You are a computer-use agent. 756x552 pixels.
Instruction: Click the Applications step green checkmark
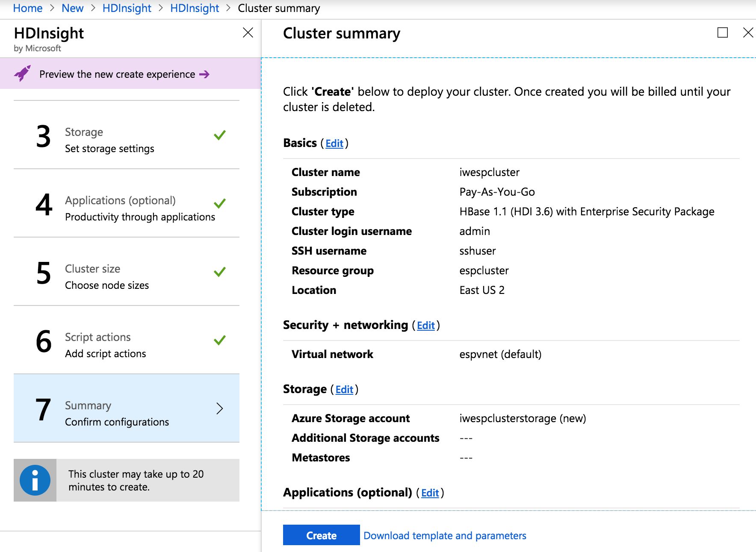pyautogui.click(x=220, y=203)
